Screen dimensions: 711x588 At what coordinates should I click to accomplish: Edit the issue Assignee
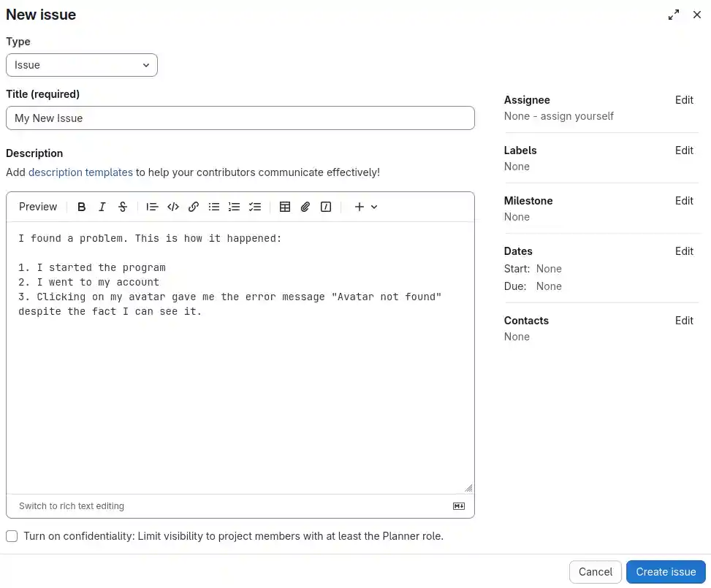(x=684, y=100)
